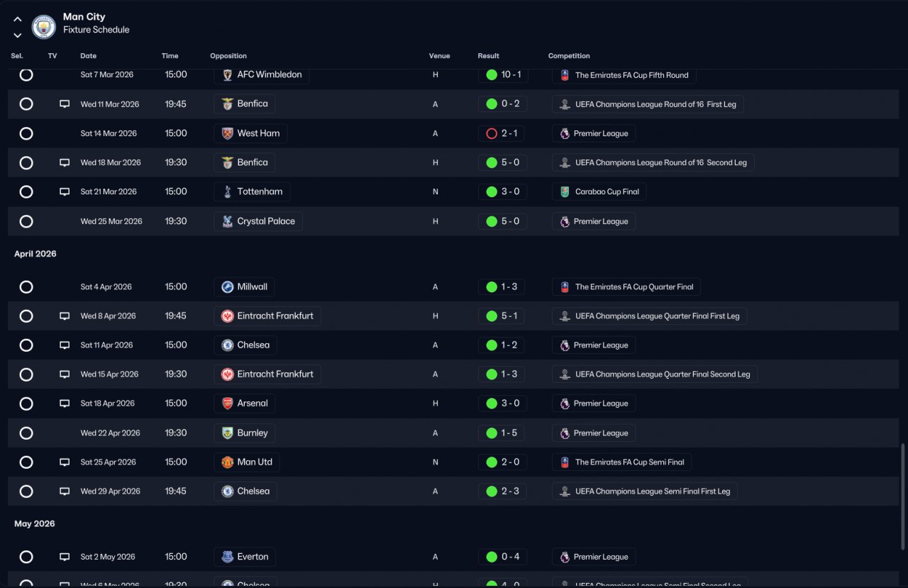Open the 2 - 3 result against Chelsea
This screenshot has width=908, height=588.
(x=502, y=492)
